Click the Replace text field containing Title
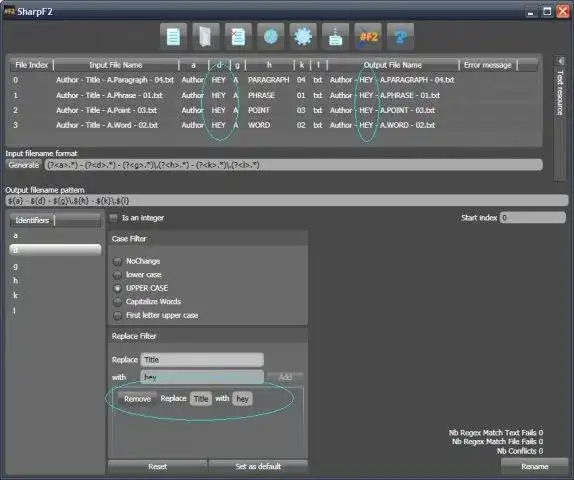This screenshot has height=480, width=574. 202,360
